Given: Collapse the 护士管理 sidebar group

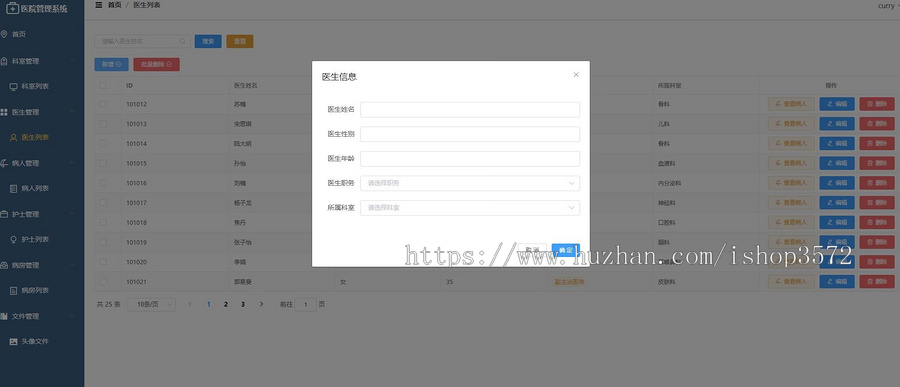Looking at the screenshot, I should [72, 214].
